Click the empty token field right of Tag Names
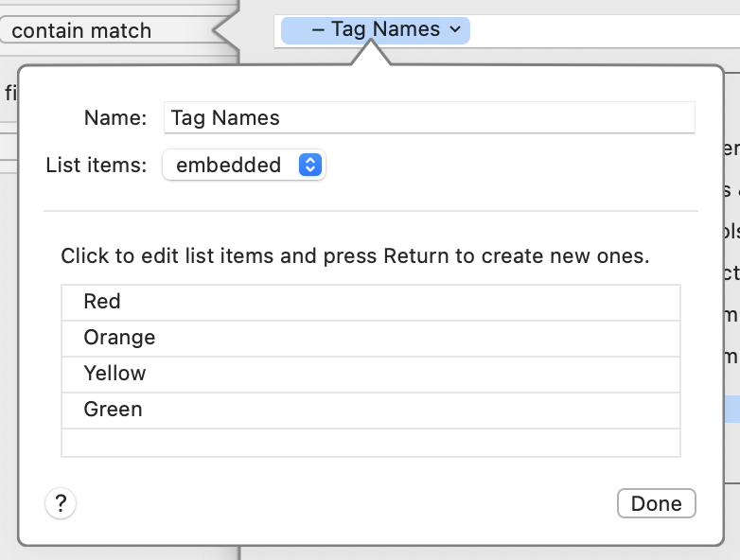The image size is (740, 560). pyautogui.click(x=596, y=30)
